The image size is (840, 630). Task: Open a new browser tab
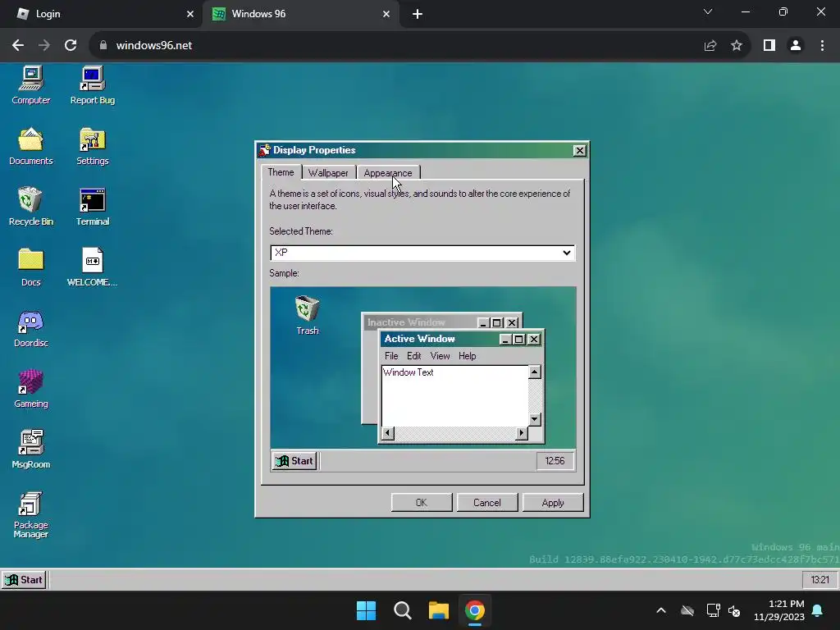point(418,14)
